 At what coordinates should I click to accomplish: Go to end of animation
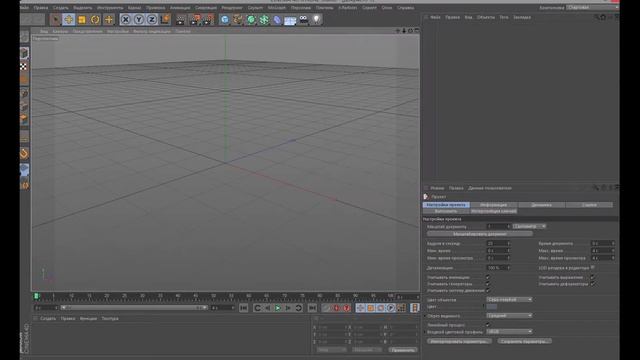point(312,308)
